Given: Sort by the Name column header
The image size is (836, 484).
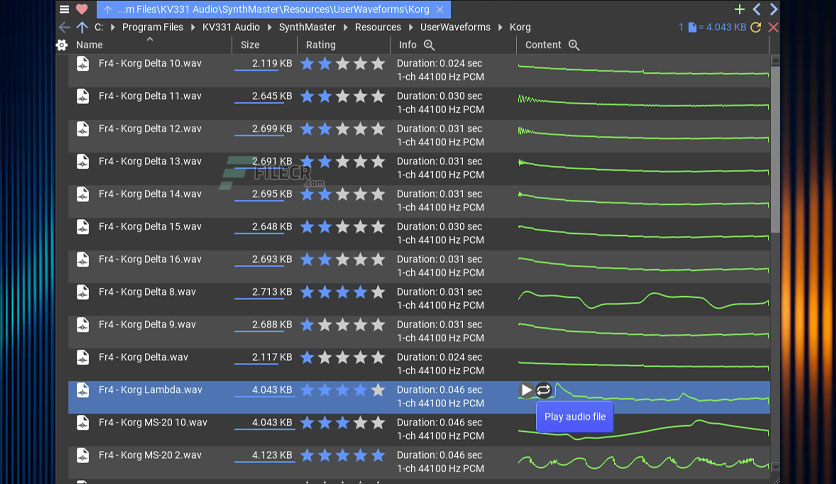Looking at the screenshot, I should [90, 45].
